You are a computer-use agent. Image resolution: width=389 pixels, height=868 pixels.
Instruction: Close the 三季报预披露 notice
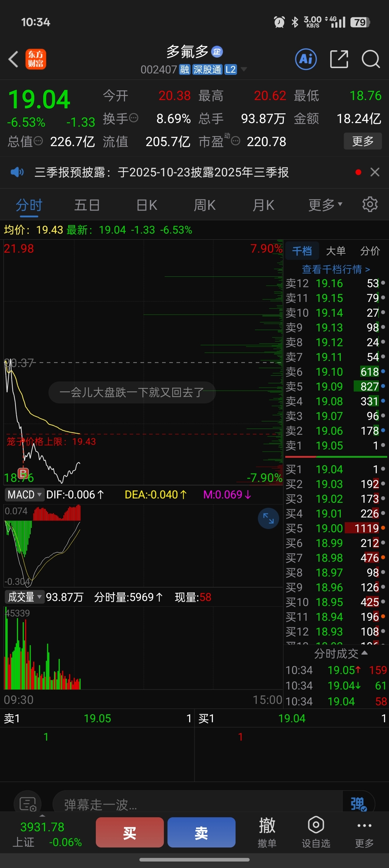(x=375, y=172)
